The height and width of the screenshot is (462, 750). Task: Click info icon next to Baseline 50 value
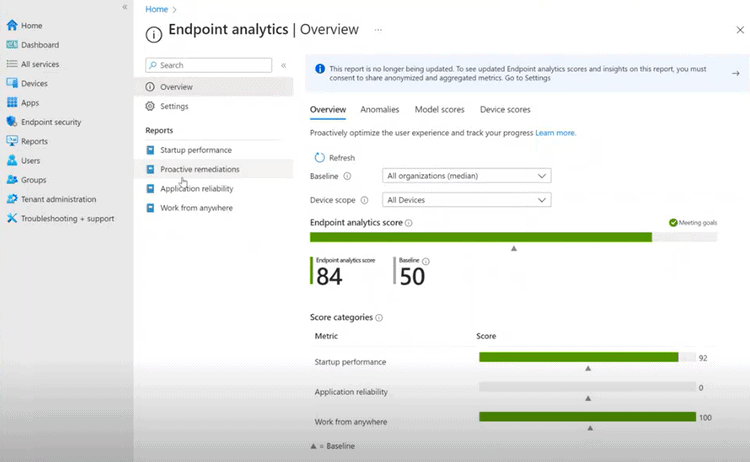426,261
